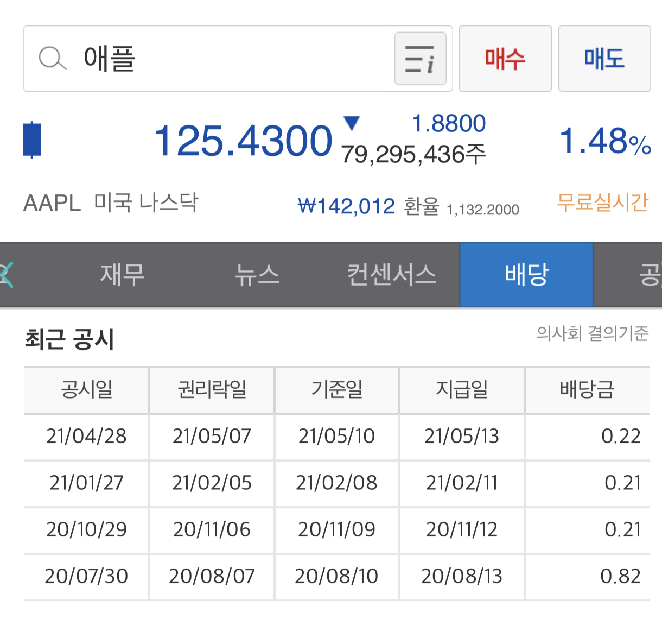Select payment date 21/02/11
This screenshot has height=644, width=662.
(x=462, y=483)
